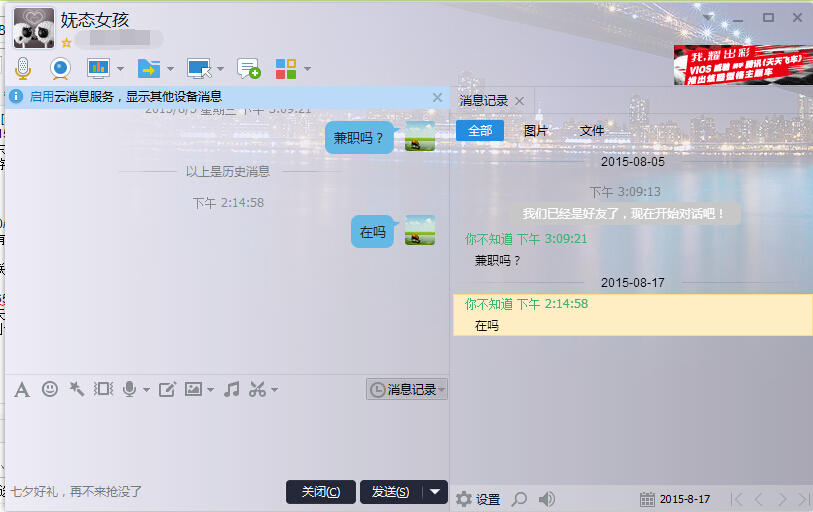Open the screenshot scissors dropdown arrow
813x512 pixels.
click(274, 390)
